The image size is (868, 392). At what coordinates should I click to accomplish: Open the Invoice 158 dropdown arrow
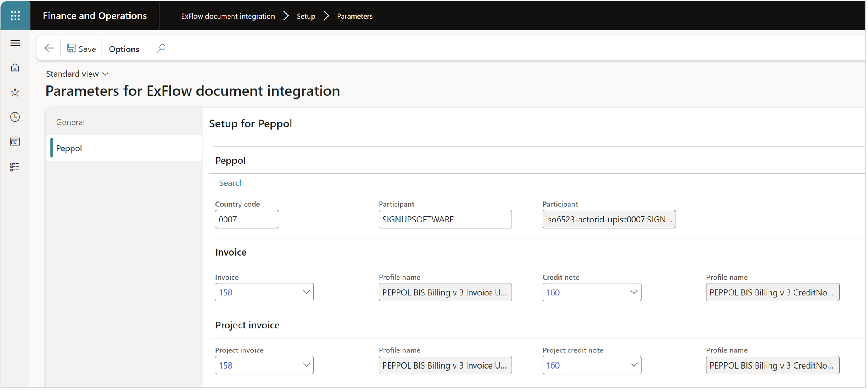[306, 292]
